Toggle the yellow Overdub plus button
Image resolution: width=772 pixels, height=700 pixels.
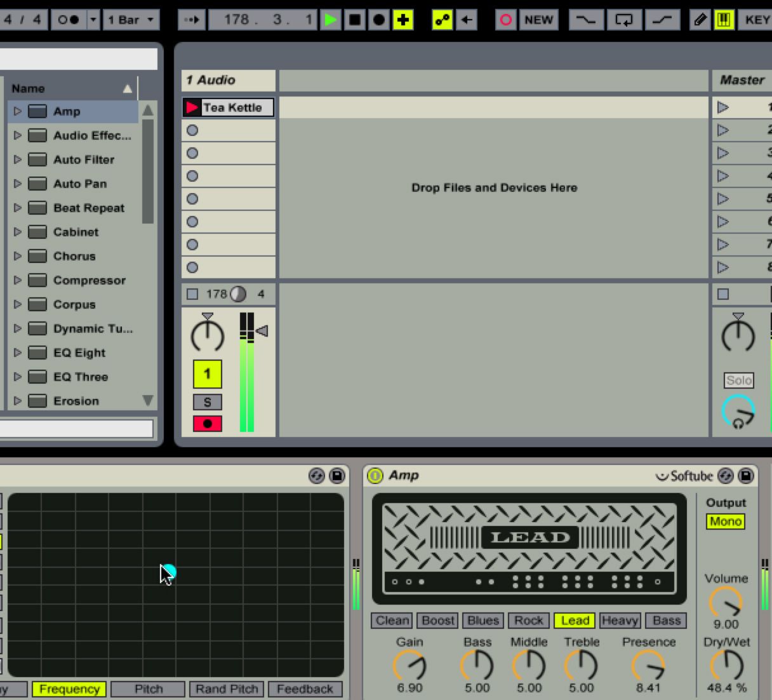click(x=403, y=20)
